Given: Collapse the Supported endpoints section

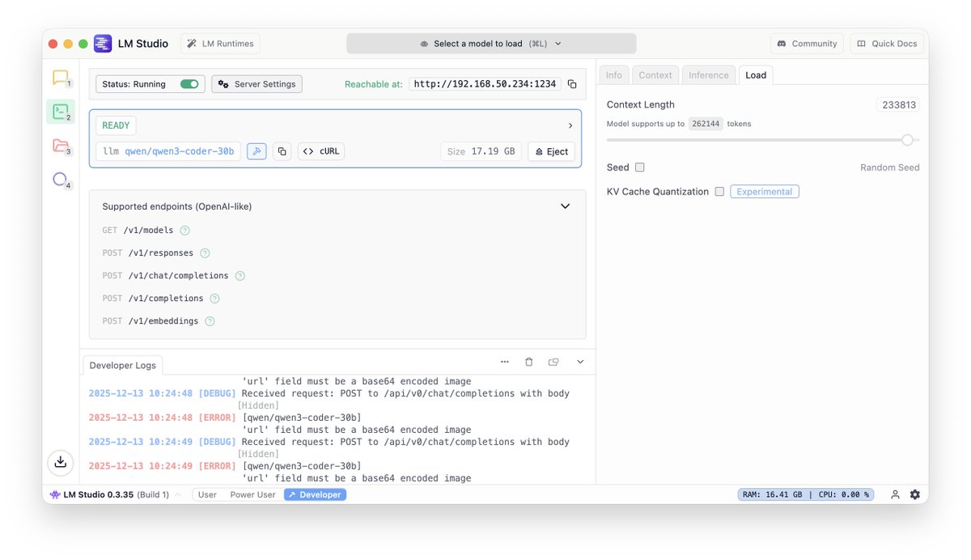Looking at the screenshot, I should 566,206.
